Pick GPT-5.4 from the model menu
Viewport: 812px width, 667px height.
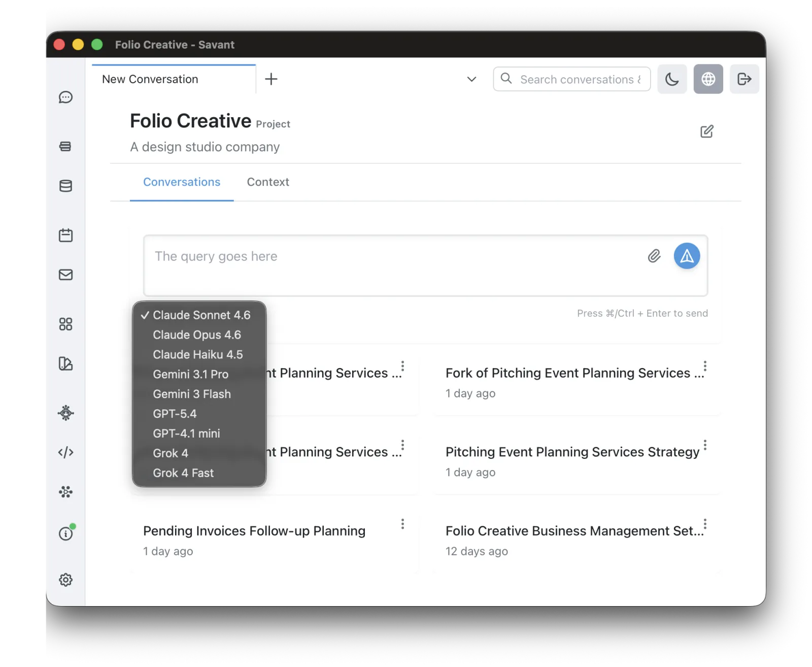click(199, 414)
